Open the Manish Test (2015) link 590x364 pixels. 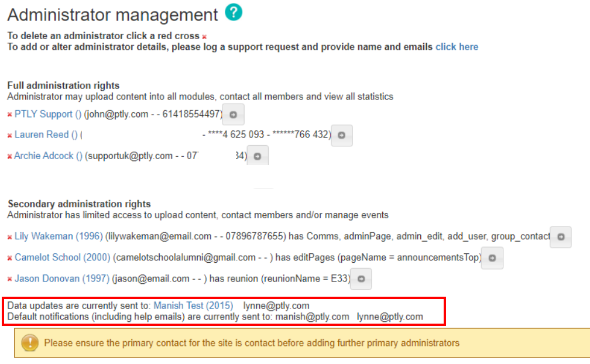coord(193,305)
